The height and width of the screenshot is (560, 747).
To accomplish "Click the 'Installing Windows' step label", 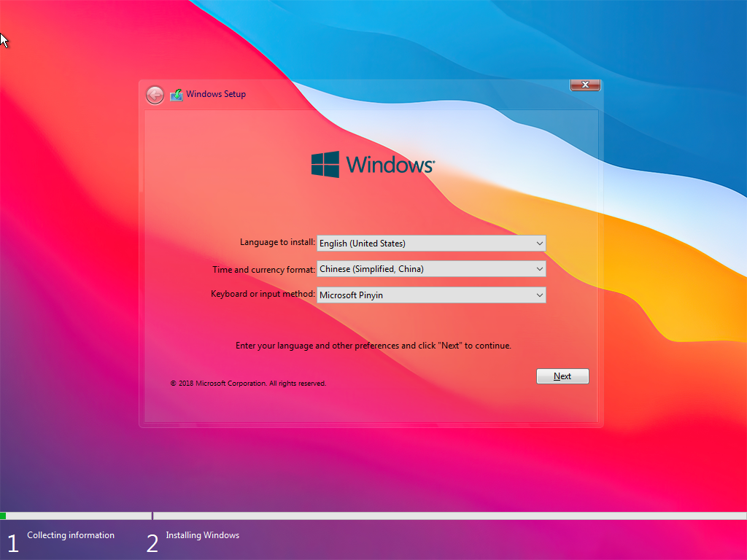I will 203,535.
